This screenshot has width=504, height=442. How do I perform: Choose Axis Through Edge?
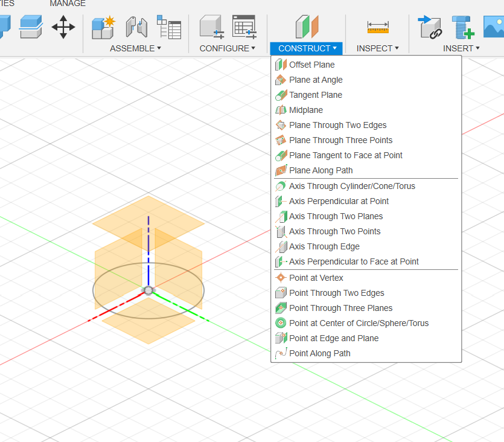pyautogui.click(x=366, y=246)
